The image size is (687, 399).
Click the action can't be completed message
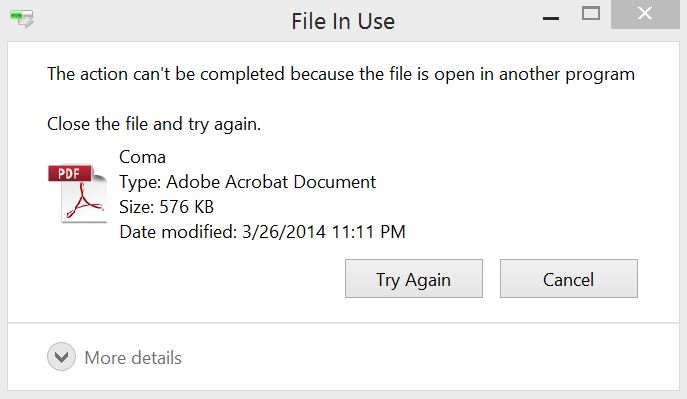pos(341,74)
